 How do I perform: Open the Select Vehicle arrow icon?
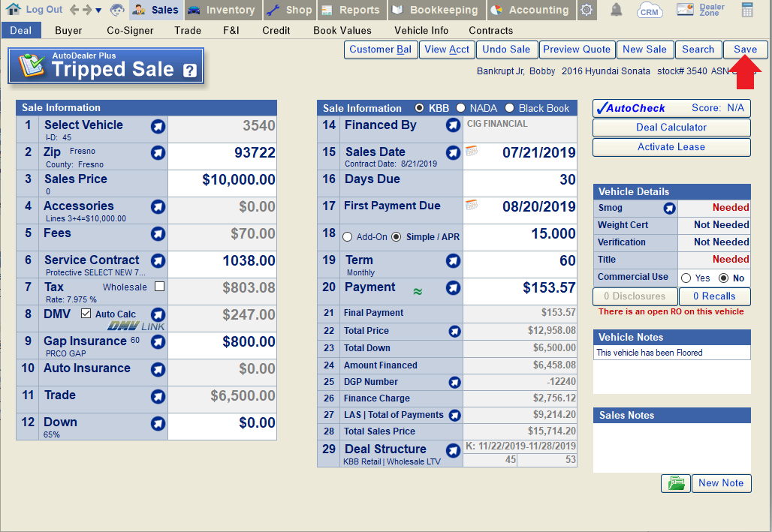click(158, 127)
